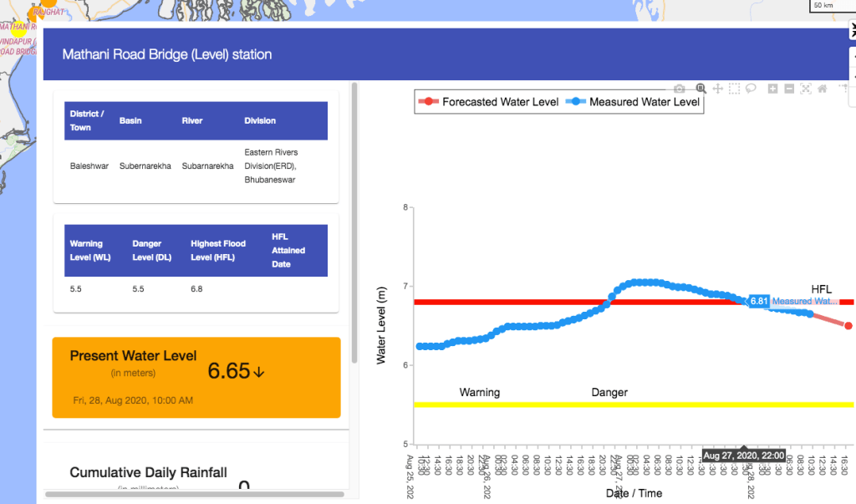Image resolution: width=856 pixels, height=504 pixels.
Task: Choose the Lasso Select tool
Action: [751, 89]
